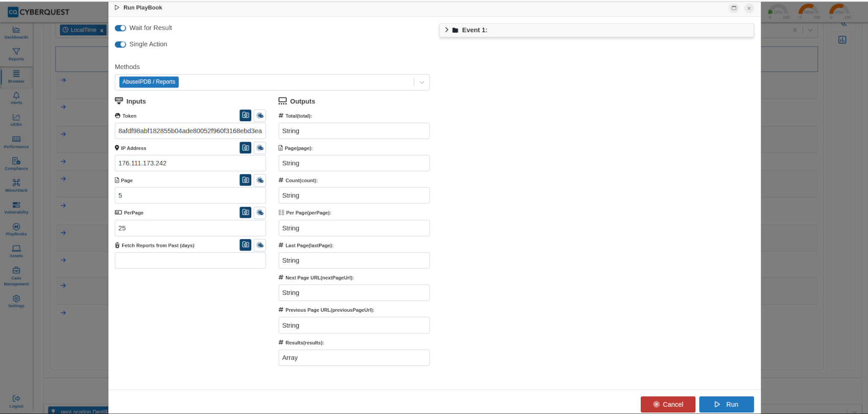Click cloud icon for Fetch Reports from Past

[x=260, y=245]
